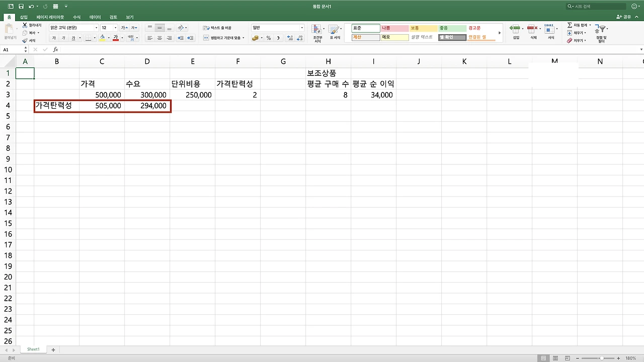Open the smiley feedback icon
Image resolution: width=644 pixels, height=362 pixels.
pyautogui.click(x=634, y=7)
